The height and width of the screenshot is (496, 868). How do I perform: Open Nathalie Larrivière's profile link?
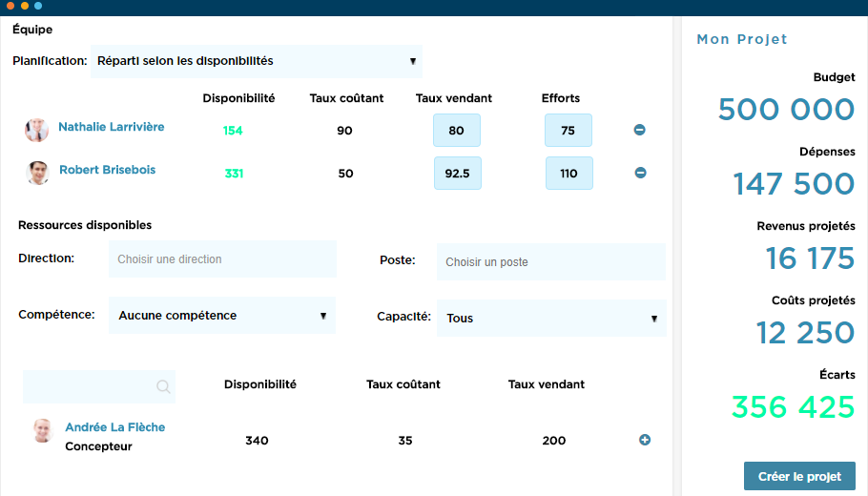[112, 127]
